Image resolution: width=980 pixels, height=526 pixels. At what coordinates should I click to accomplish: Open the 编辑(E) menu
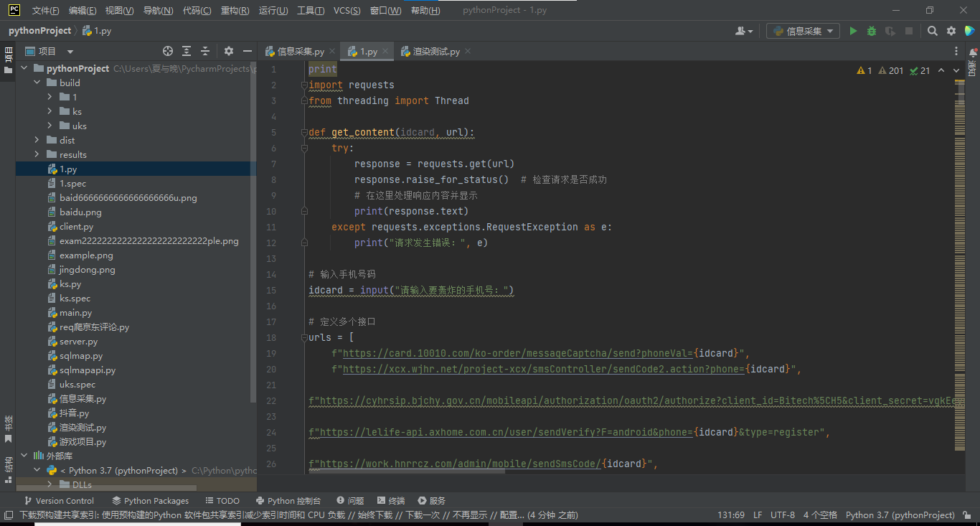[x=83, y=11]
